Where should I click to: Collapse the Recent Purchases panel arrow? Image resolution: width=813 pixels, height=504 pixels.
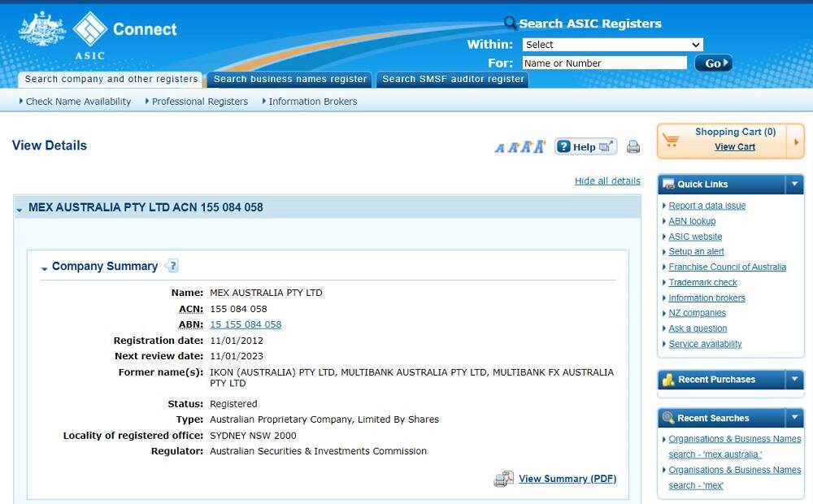794,380
